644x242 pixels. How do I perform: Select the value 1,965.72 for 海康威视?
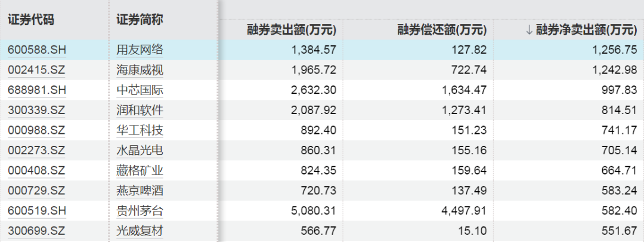coord(314,70)
